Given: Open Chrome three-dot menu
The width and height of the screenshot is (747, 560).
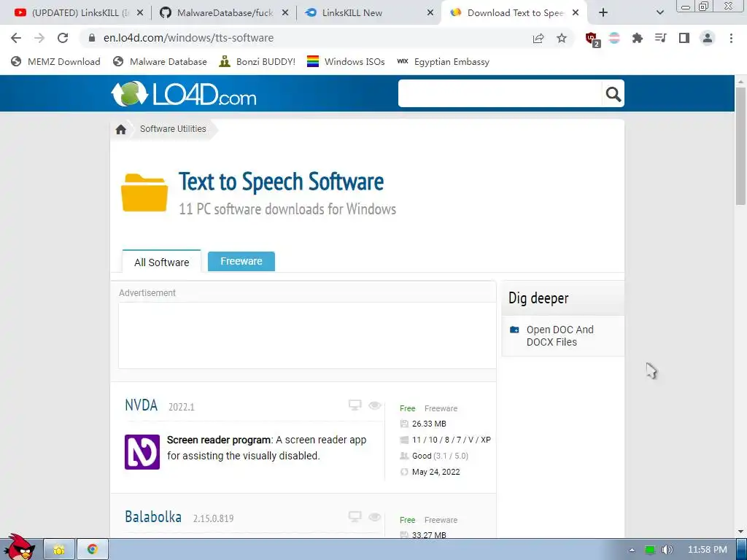Looking at the screenshot, I should coord(731,38).
